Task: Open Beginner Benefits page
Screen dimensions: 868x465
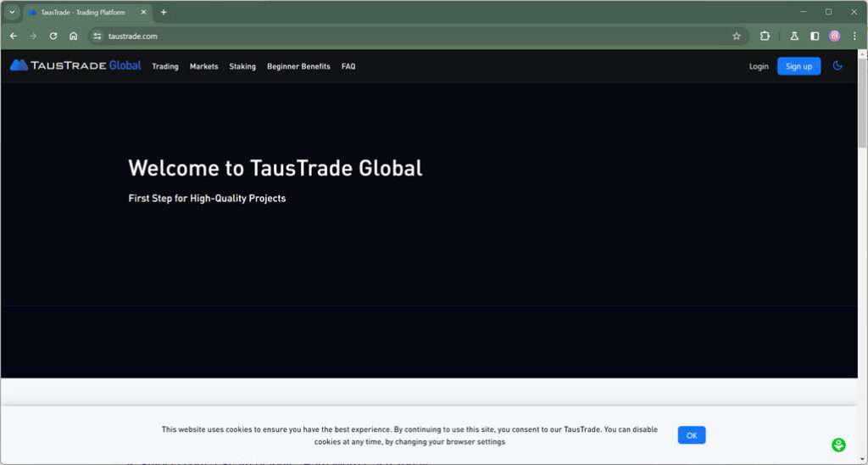Action: [298, 66]
